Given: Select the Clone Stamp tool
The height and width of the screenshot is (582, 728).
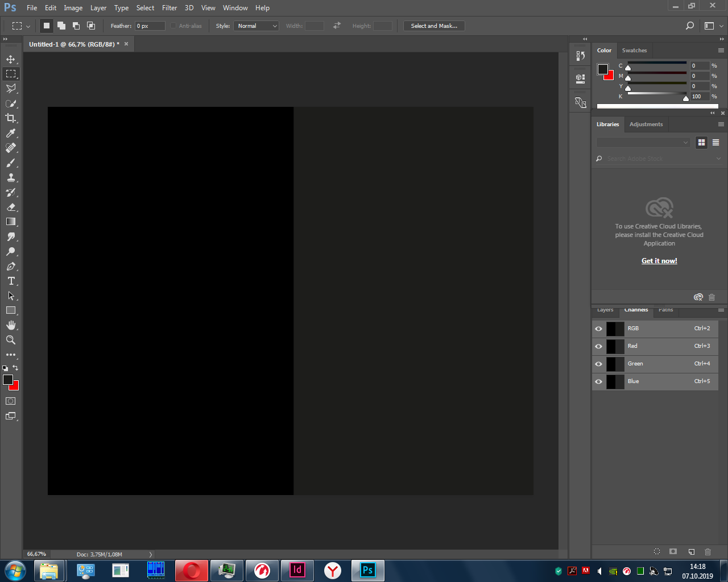Looking at the screenshot, I should pyautogui.click(x=11, y=177).
